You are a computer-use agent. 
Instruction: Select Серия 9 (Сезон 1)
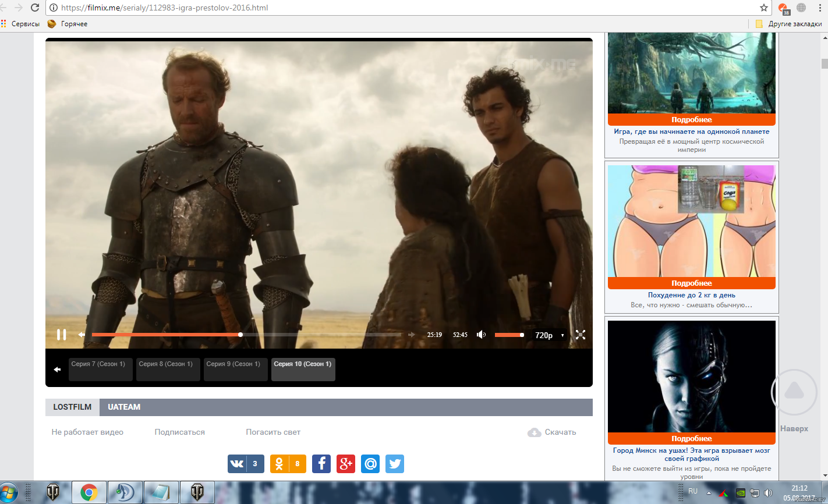pyautogui.click(x=236, y=370)
